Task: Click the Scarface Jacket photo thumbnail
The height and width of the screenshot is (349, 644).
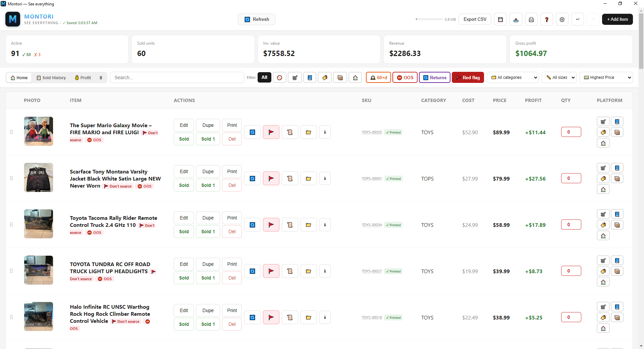Action: 39,178
